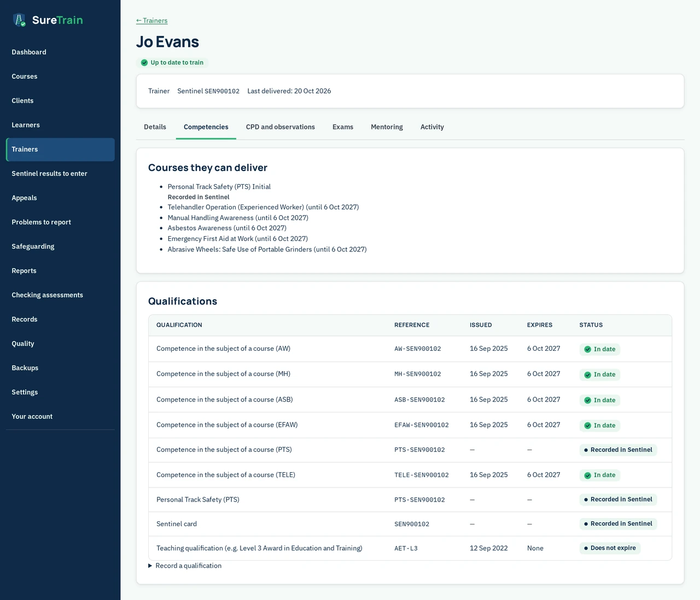Open Records in the sidebar
The width and height of the screenshot is (700, 600).
(60, 320)
